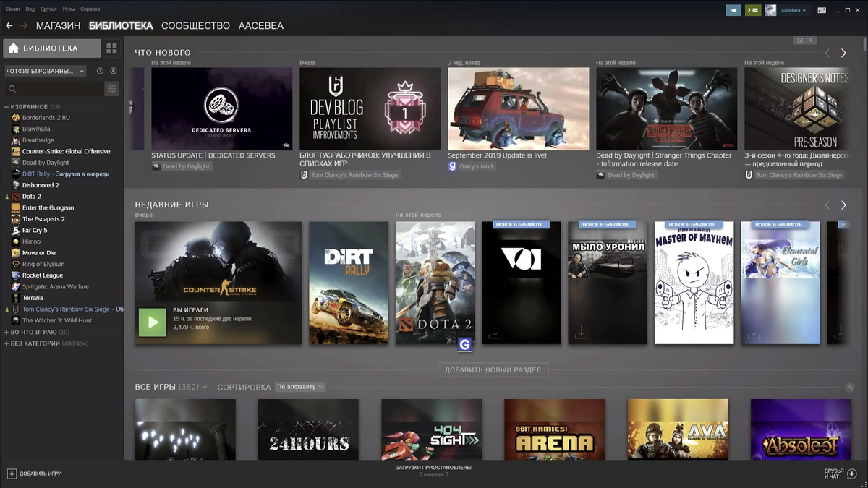Open the 8Bit Armies Arena tile
Viewport: 868px width, 488px height.
[555, 429]
